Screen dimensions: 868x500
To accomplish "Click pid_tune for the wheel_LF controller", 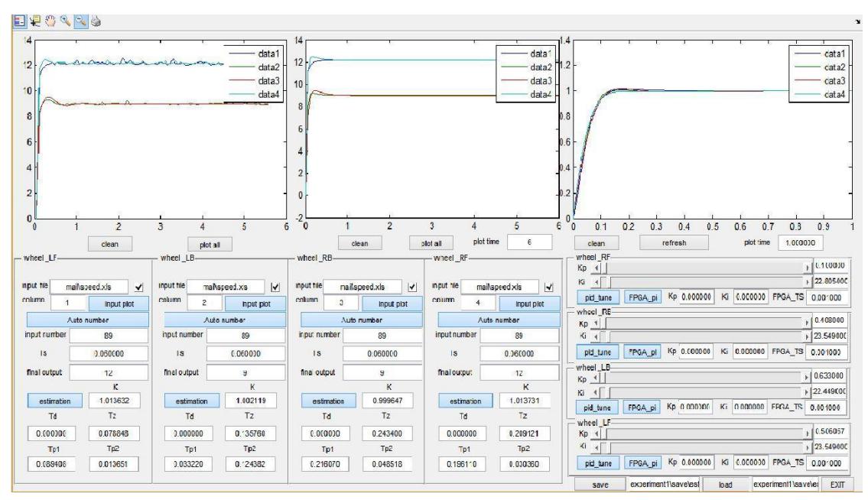I will (x=598, y=463).
